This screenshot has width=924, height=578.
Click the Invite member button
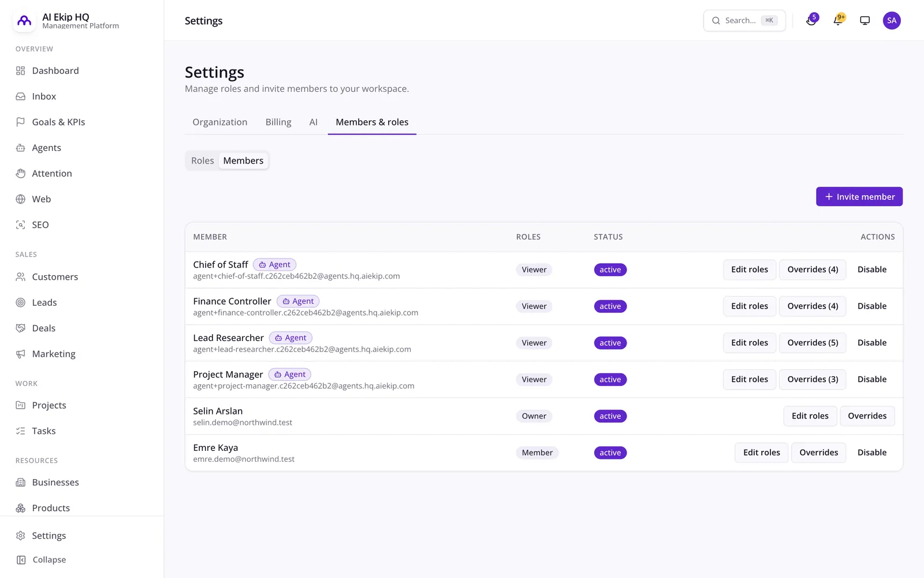point(859,197)
